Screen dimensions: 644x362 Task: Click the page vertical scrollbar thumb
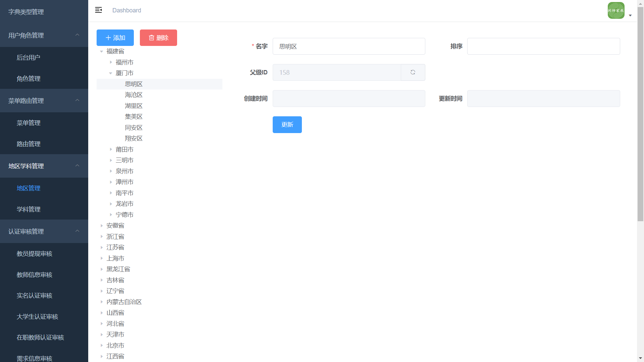(640, 114)
